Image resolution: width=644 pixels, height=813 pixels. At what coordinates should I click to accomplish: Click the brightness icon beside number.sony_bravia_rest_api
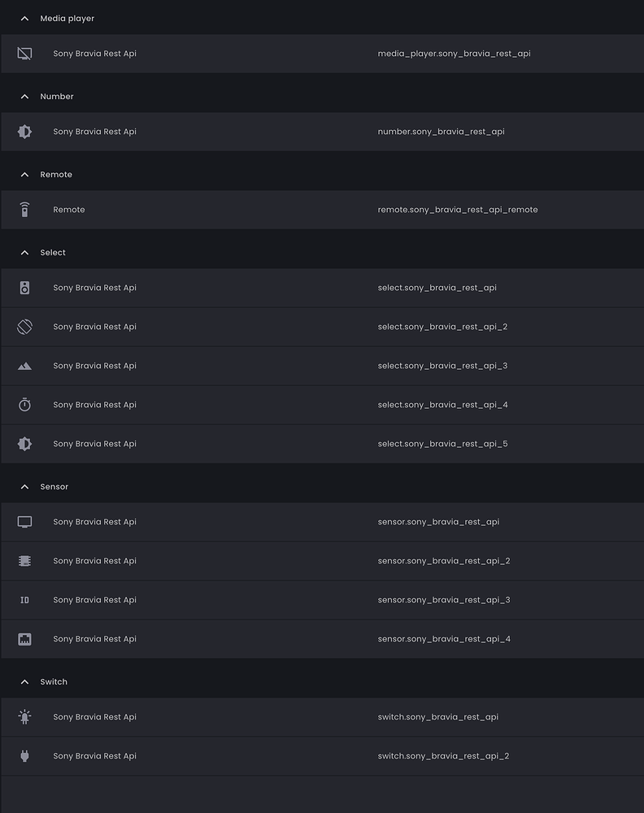coord(24,132)
